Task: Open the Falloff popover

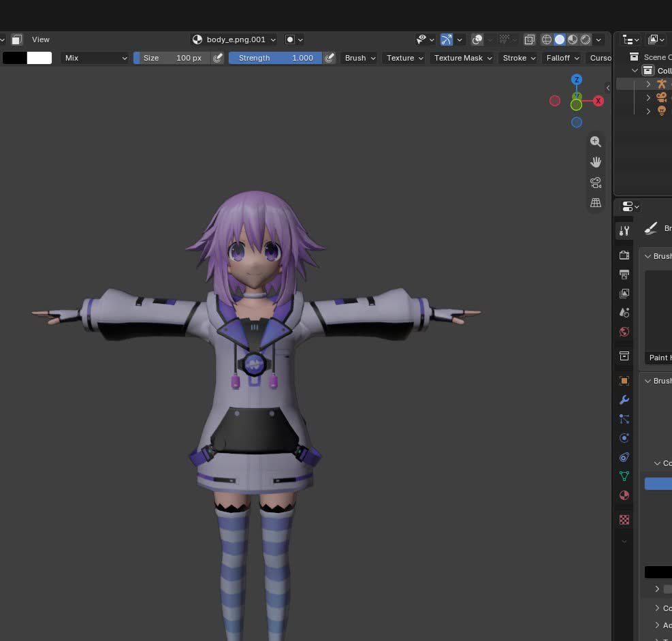Action: [x=562, y=58]
